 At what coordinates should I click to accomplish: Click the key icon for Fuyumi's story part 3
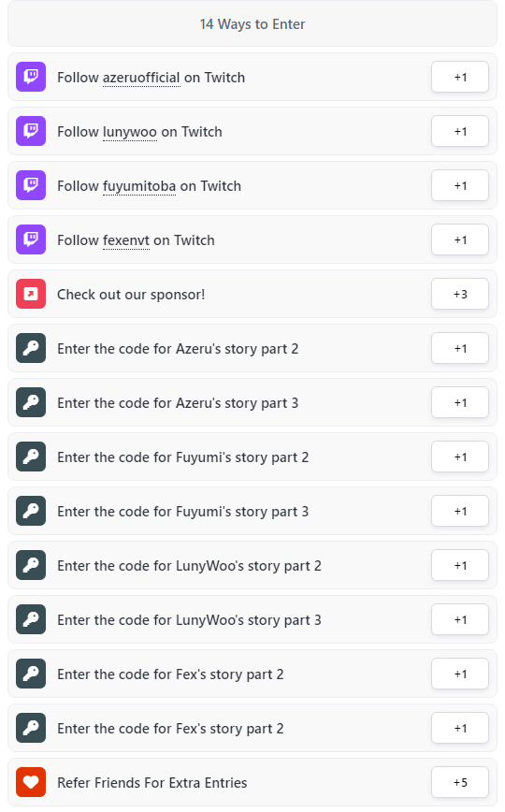tap(31, 511)
